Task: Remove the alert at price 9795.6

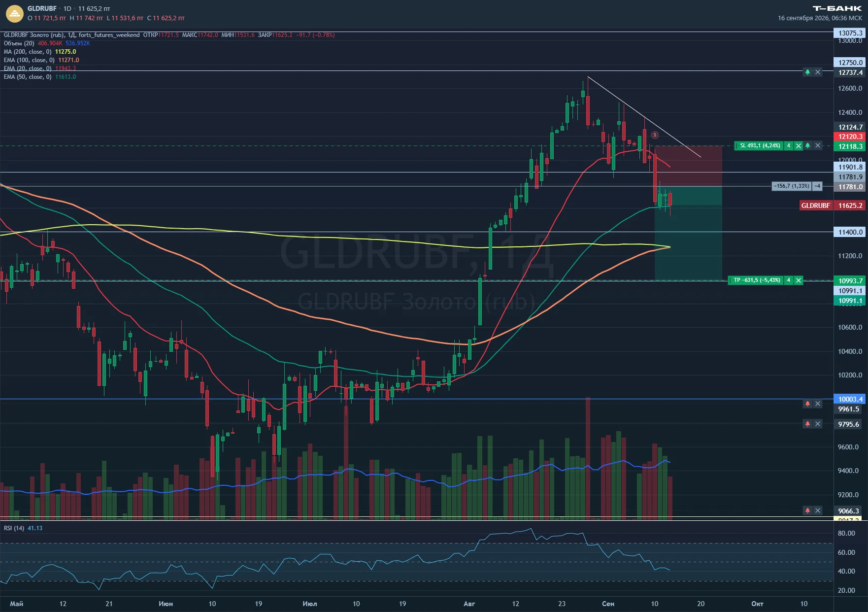Action: (818, 424)
